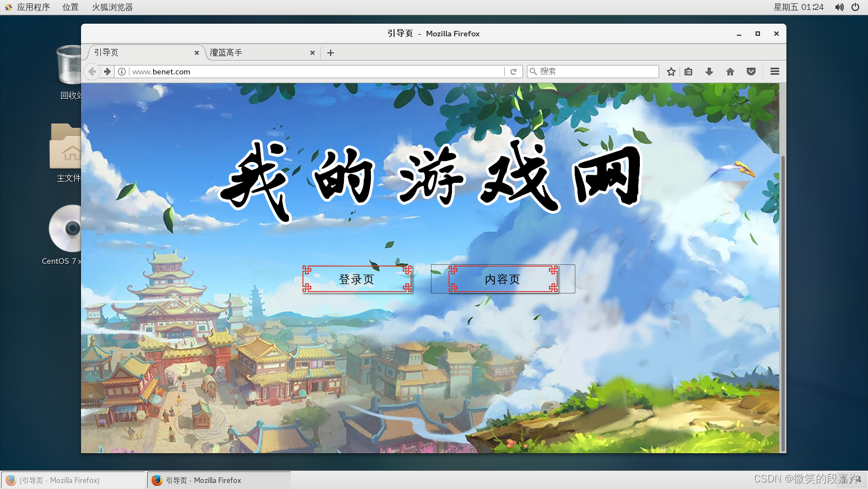Open the site information icon in address bar
868x489 pixels.
click(x=122, y=72)
